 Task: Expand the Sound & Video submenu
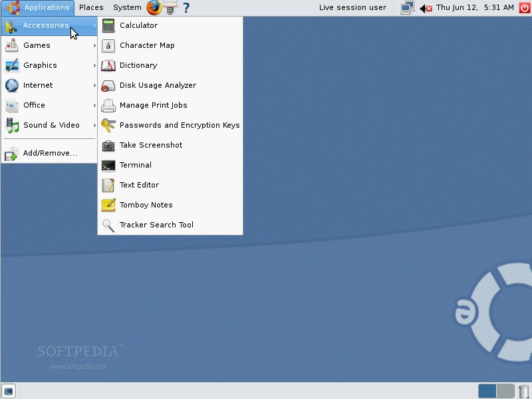pyautogui.click(x=51, y=125)
